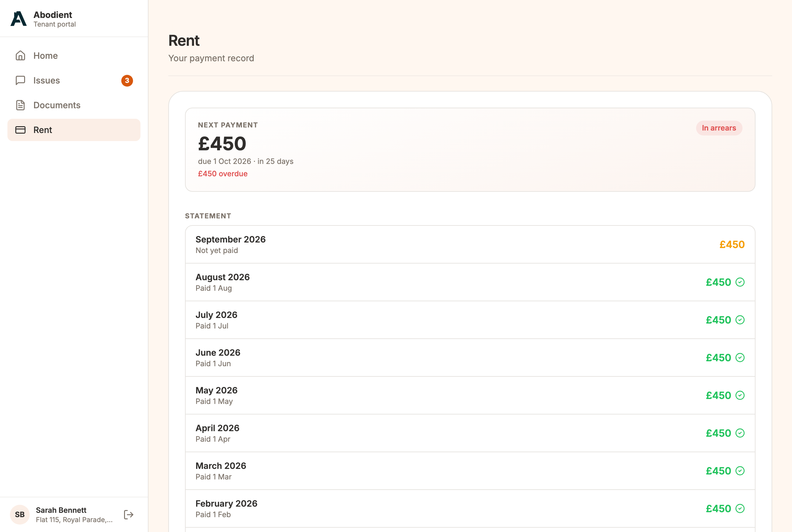Click the Not yet paid status
Screen dimensions: 792x532
pyautogui.click(x=217, y=251)
